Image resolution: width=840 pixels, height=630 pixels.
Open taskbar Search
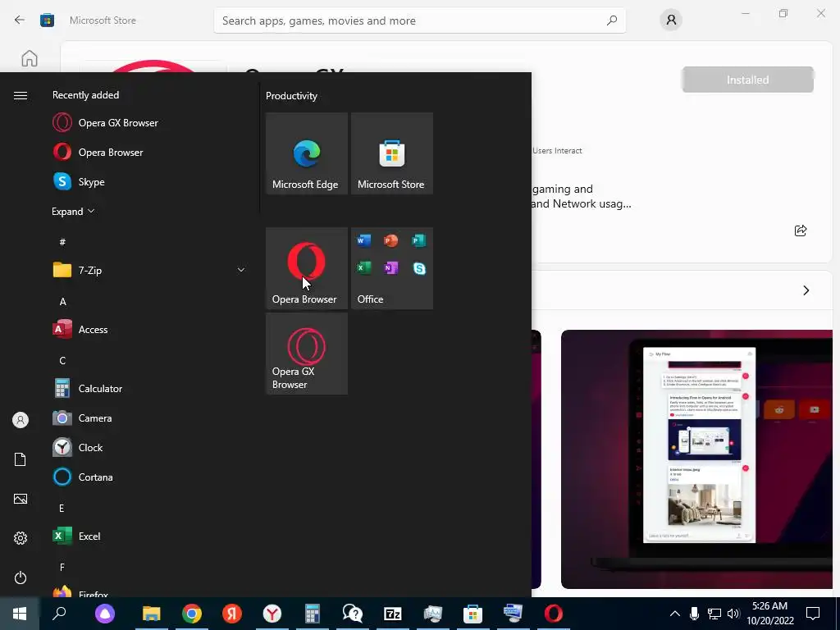pos(59,614)
